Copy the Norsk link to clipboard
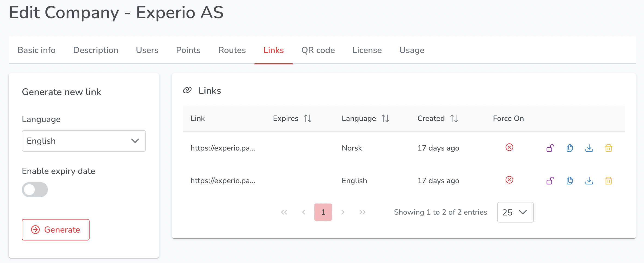This screenshot has width=644, height=263. 570,148
